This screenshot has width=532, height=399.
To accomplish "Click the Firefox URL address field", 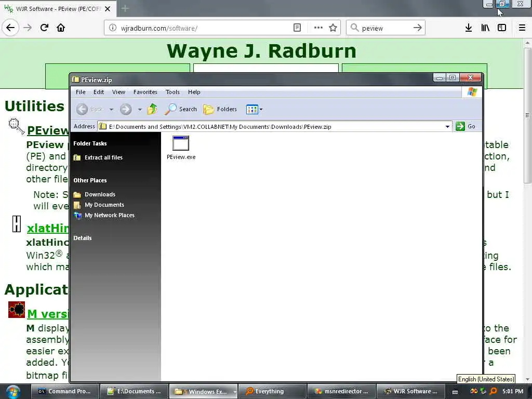I will [x=204, y=28].
